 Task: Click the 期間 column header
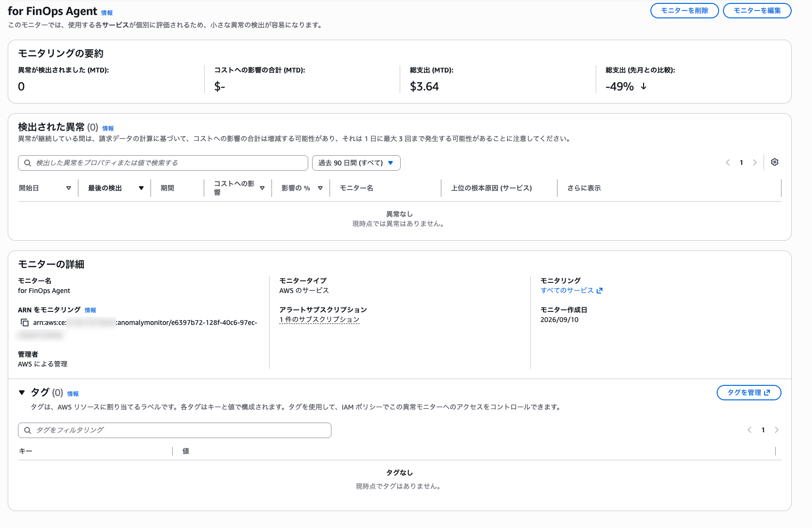[x=167, y=188]
